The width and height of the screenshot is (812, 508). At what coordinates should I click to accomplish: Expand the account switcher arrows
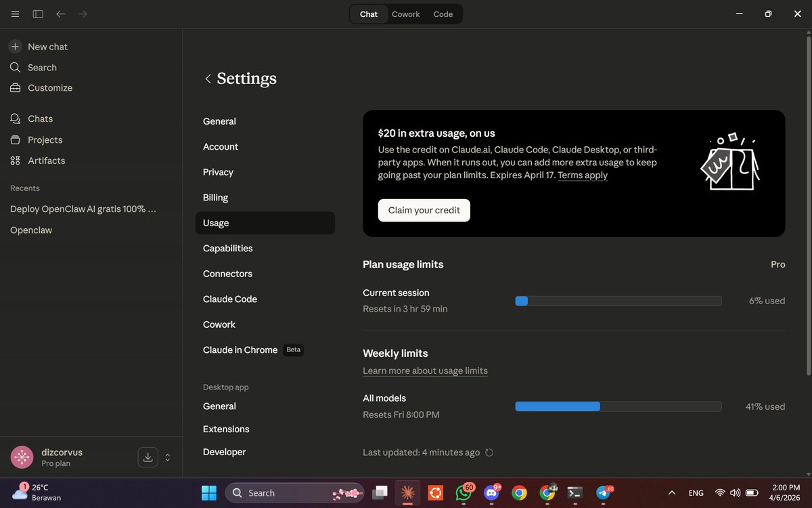pyautogui.click(x=168, y=457)
